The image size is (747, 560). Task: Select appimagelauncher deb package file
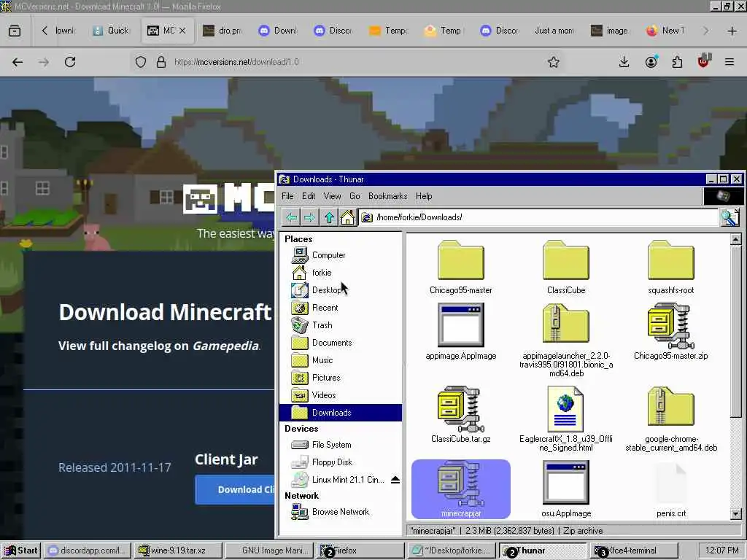pyautogui.click(x=566, y=324)
